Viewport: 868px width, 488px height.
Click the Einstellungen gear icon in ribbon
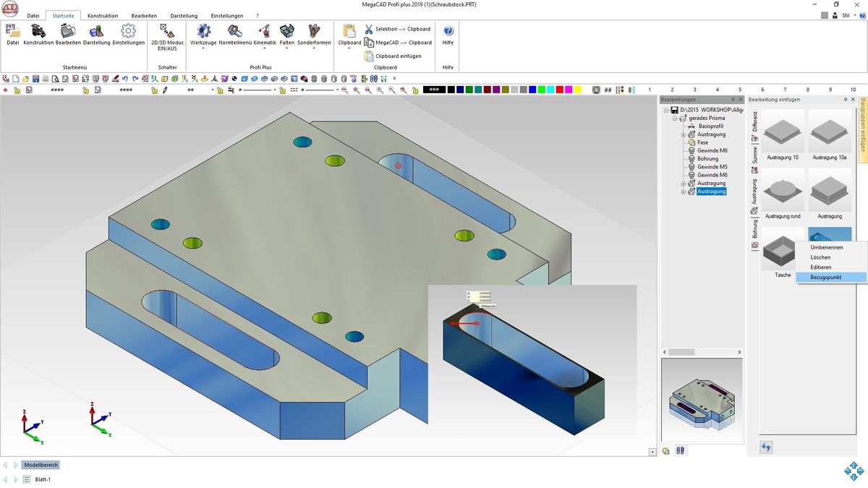click(x=128, y=34)
